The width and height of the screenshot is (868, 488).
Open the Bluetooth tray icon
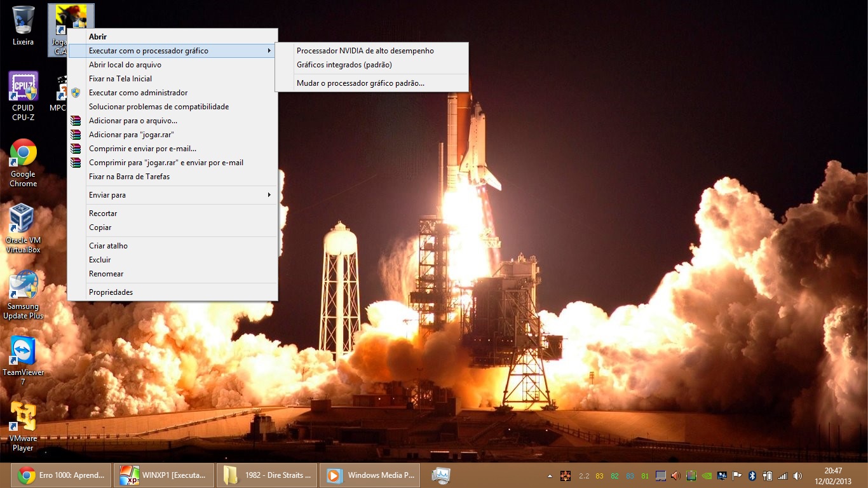pos(752,475)
